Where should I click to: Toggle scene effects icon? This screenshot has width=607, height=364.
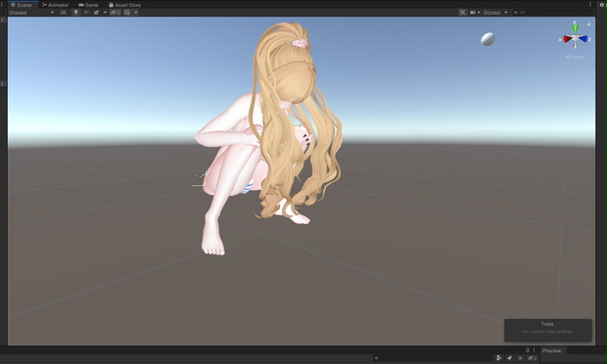pyautogui.click(x=96, y=13)
